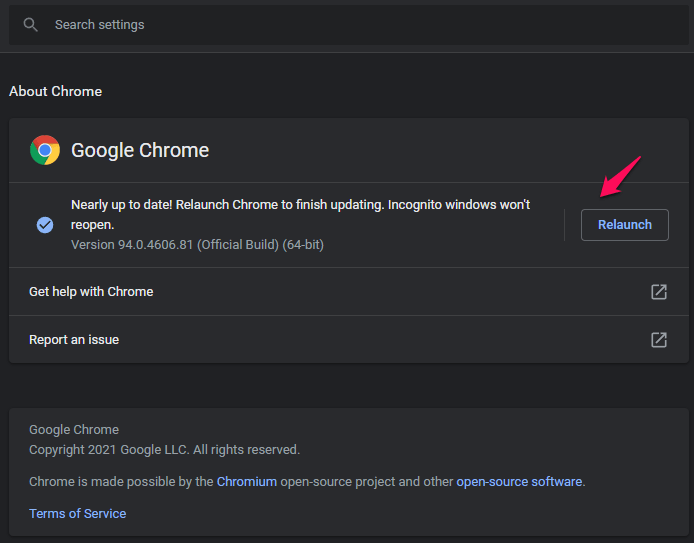Click the Google Chrome footer label
This screenshot has height=543, width=694.
[74, 430]
